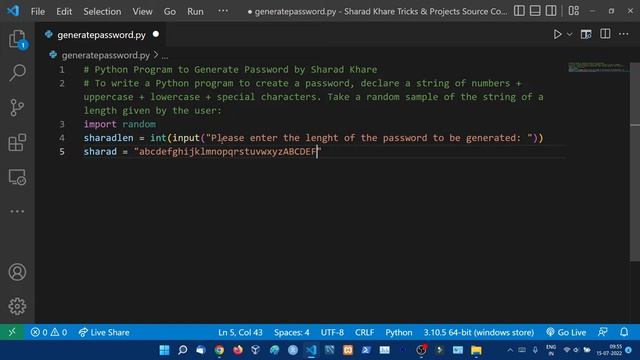640x360 pixels.
Task: Open the Edit menu
Action: coord(64,11)
